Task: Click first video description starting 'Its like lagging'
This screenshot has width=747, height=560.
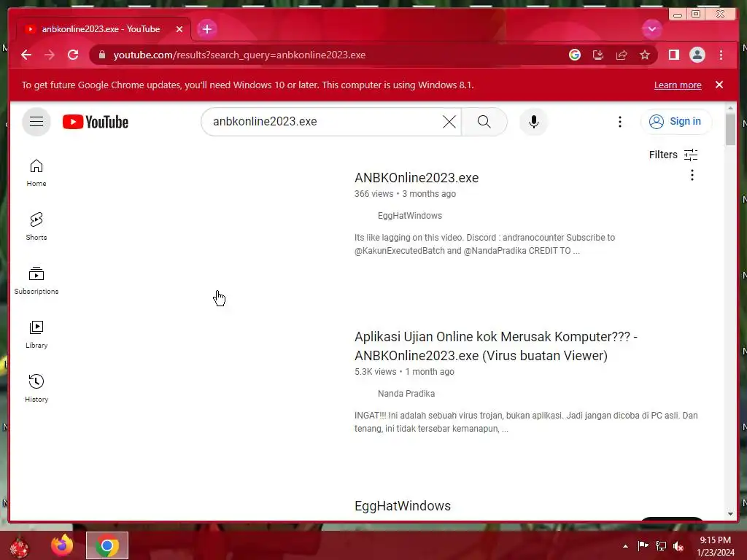Action: pos(484,244)
